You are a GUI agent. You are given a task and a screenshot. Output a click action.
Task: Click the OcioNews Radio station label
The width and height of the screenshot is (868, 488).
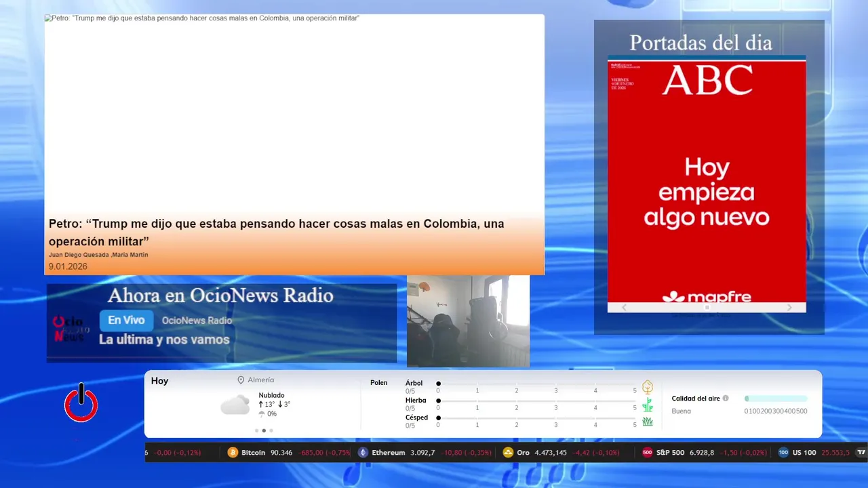tap(197, 321)
